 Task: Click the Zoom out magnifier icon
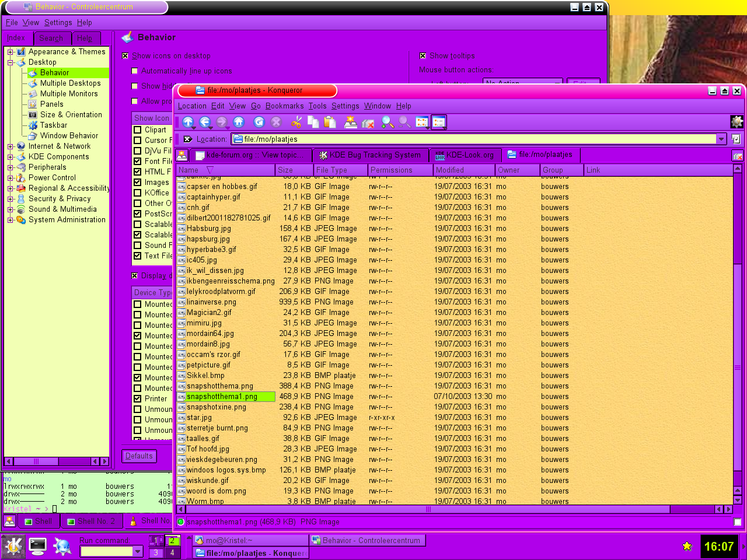(404, 122)
